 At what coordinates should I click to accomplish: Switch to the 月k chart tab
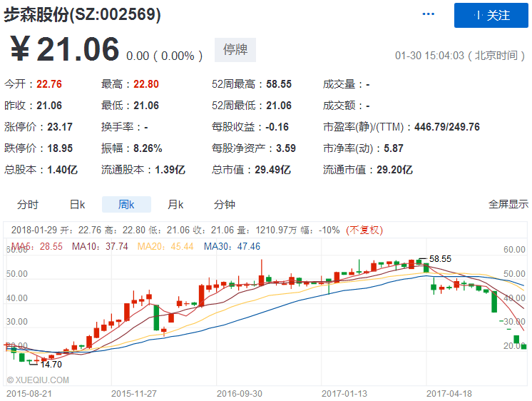(x=175, y=204)
